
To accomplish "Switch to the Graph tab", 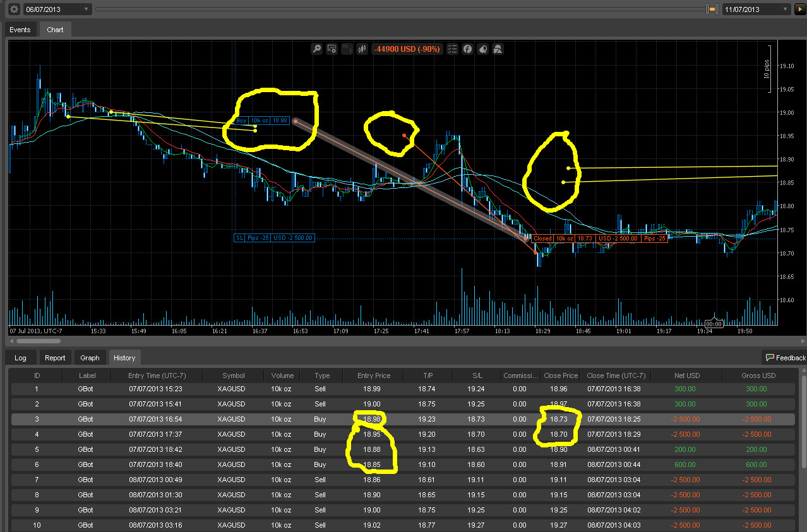I will (90, 358).
